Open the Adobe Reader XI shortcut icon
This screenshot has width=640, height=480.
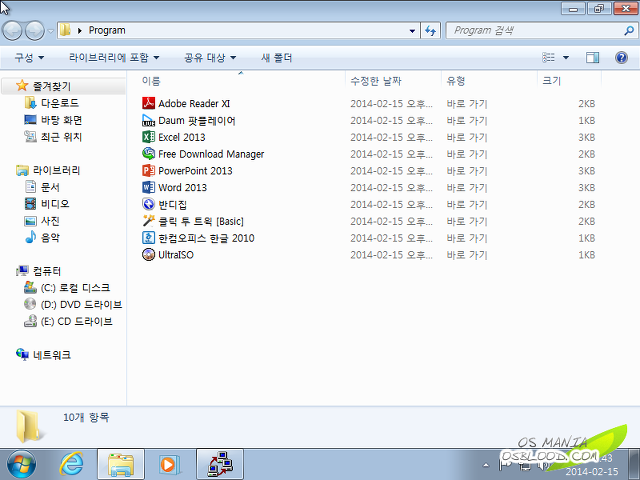148,103
